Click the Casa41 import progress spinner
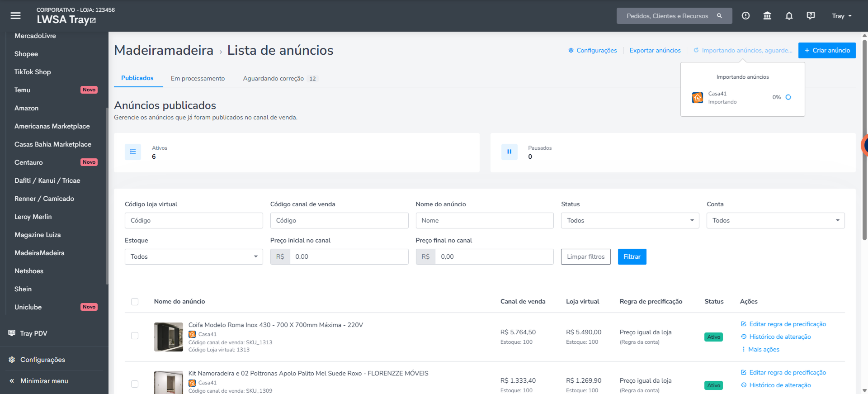This screenshot has height=394, width=868. pos(788,97)
